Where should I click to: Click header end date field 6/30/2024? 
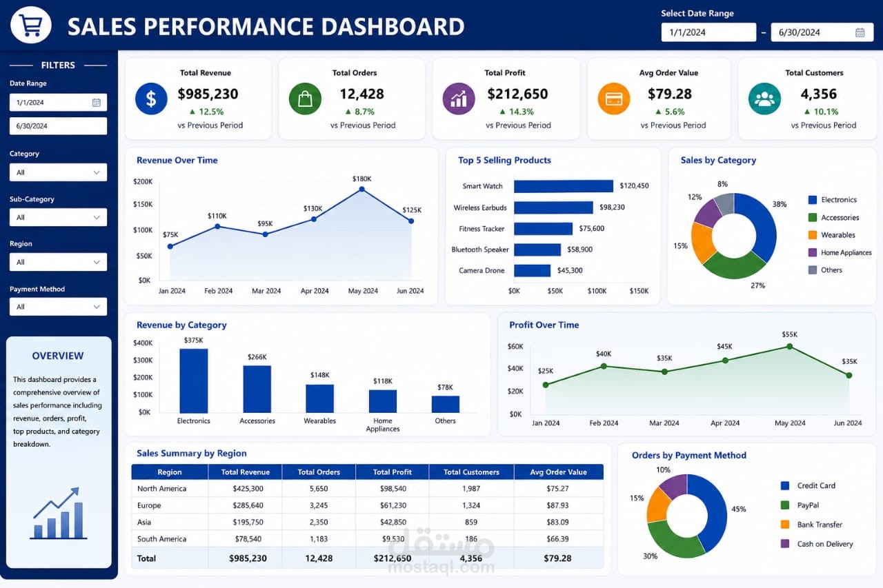822,32
